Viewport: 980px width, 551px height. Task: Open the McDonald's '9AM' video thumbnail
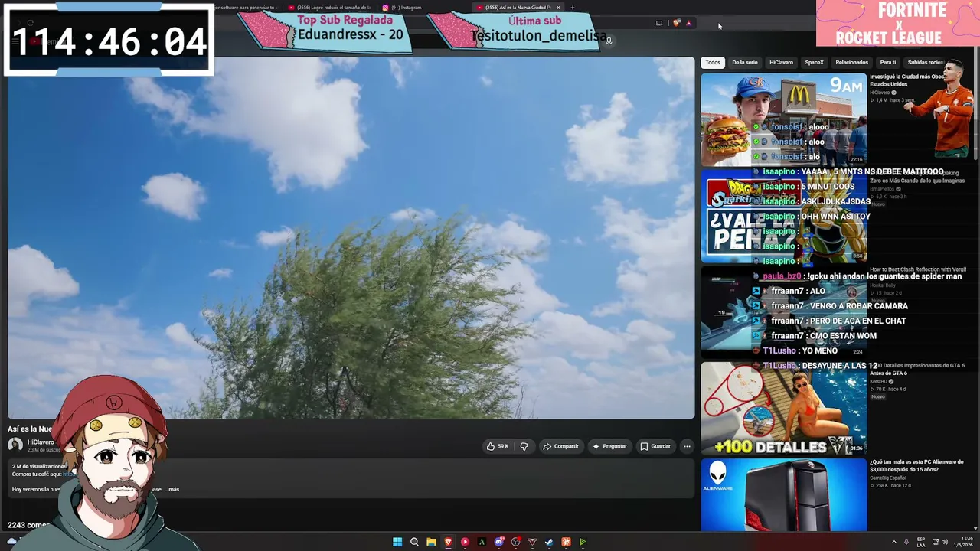(x=784, y=119)
